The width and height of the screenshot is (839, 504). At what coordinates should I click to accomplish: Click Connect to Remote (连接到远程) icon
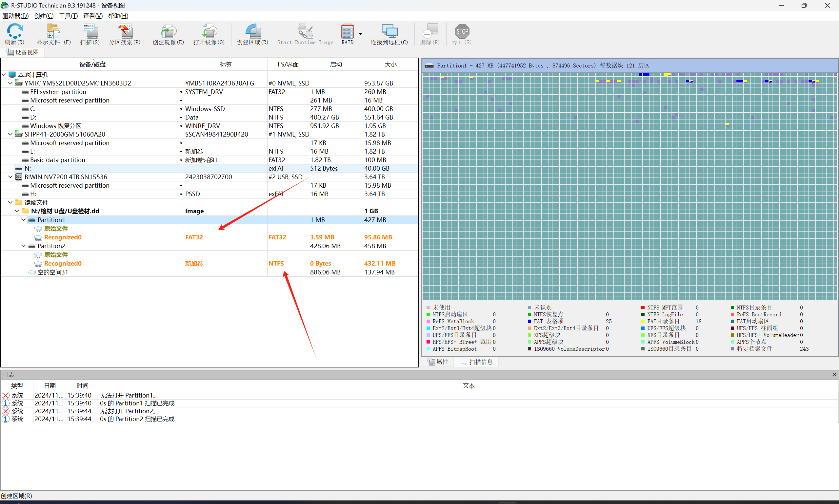click(389, 31)
